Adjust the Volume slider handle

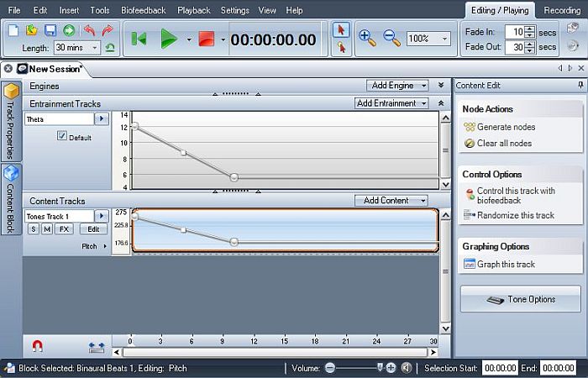click(380, 367)
